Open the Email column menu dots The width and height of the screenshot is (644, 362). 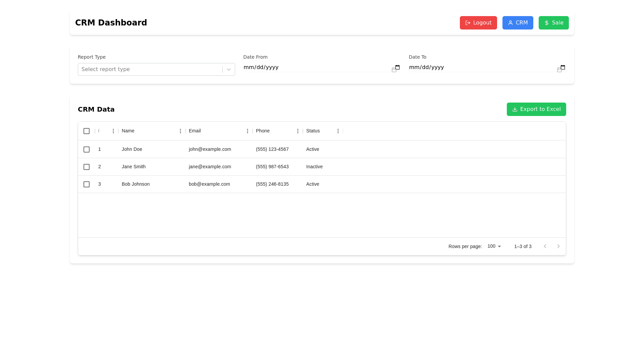click(x=248, y=131)
